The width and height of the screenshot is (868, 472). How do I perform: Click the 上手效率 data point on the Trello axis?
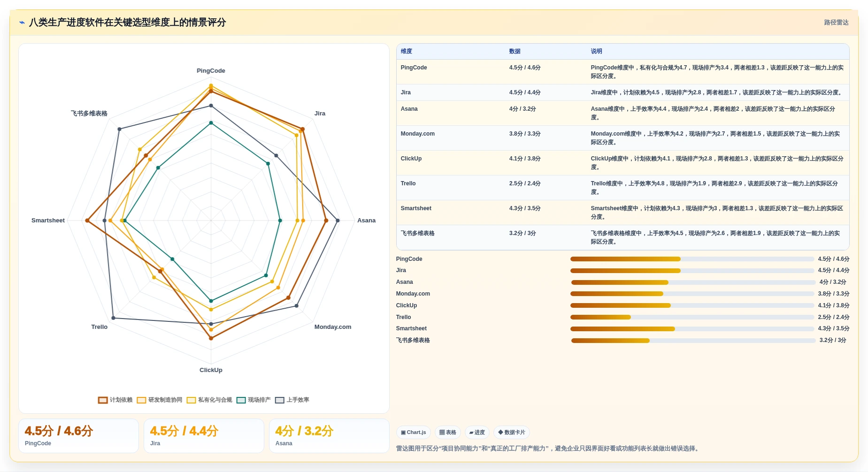tap(113, 318)
